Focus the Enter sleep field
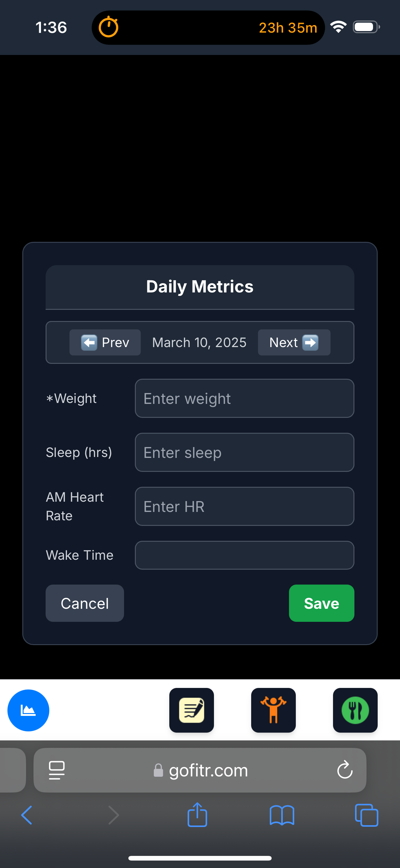Viewport: 400px width, 868px height. (x=244, y=452)
